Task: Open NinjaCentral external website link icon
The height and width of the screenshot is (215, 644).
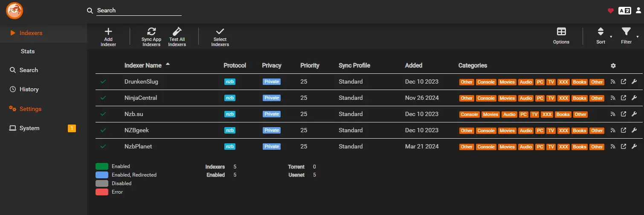Action: tap(623, 98)
